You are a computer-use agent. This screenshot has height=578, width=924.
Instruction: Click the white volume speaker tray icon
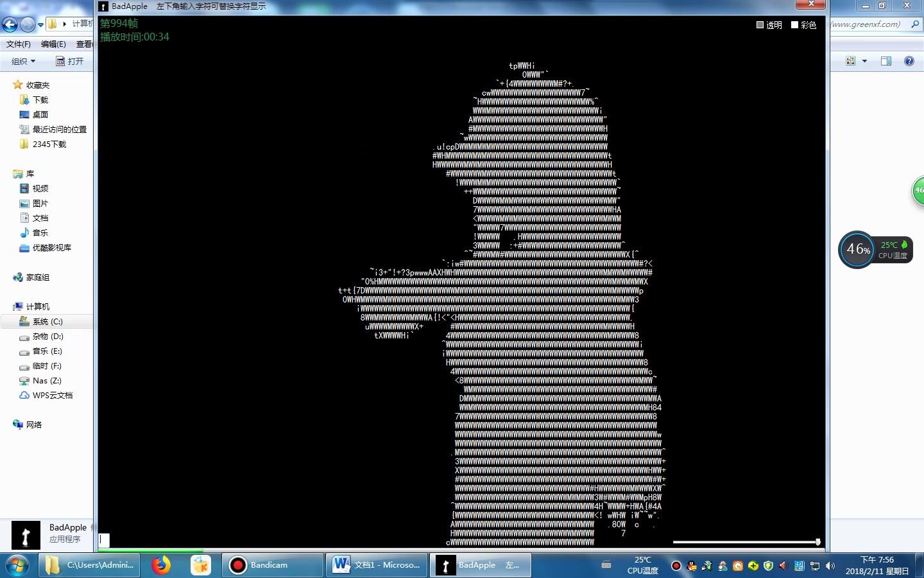(x=830, y=566)
